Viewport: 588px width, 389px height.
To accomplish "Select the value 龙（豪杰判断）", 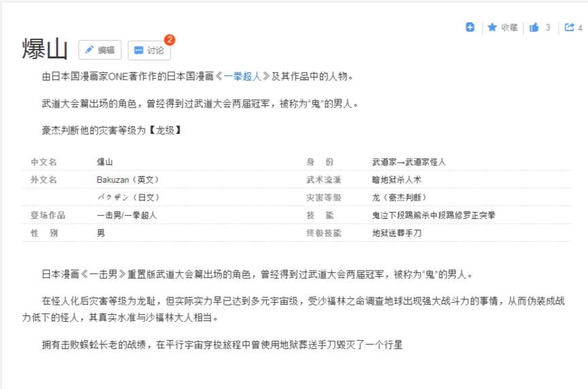I will click(400, 197).
